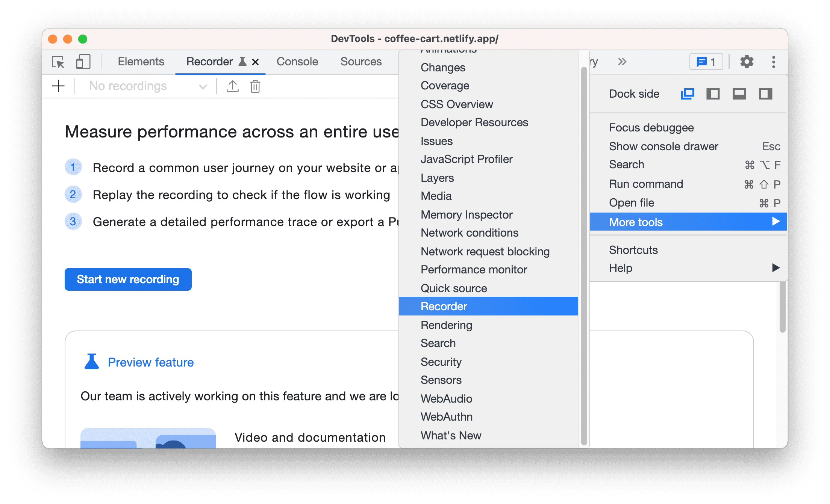
Task: Click Start new recording button
Action: pos(129,279)
